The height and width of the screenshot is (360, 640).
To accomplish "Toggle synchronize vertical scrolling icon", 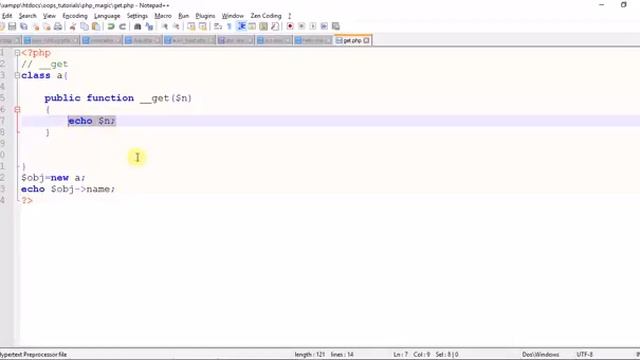I will [191, 27].
